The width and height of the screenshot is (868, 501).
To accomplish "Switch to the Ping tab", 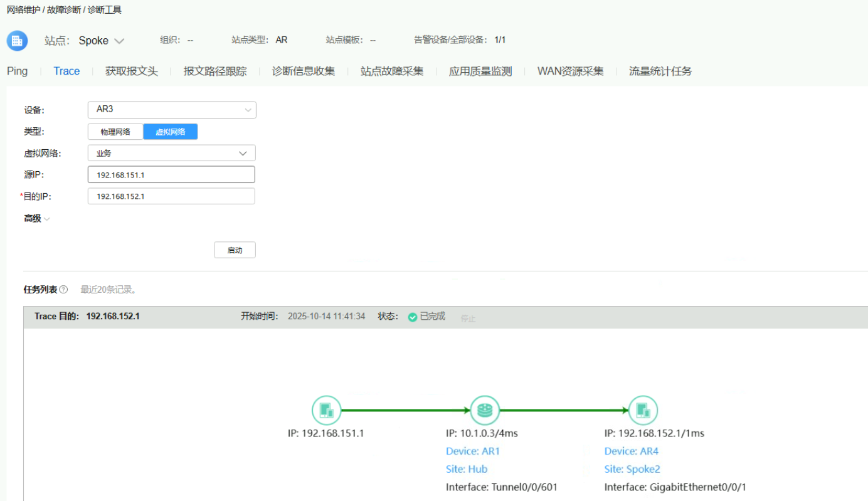I will (x=18, y=71).
